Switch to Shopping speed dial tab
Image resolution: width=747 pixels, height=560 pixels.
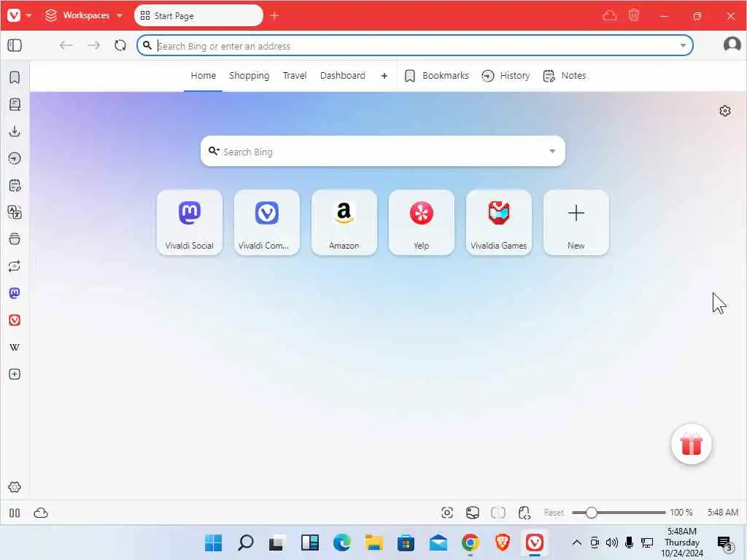tap(249, 75)
